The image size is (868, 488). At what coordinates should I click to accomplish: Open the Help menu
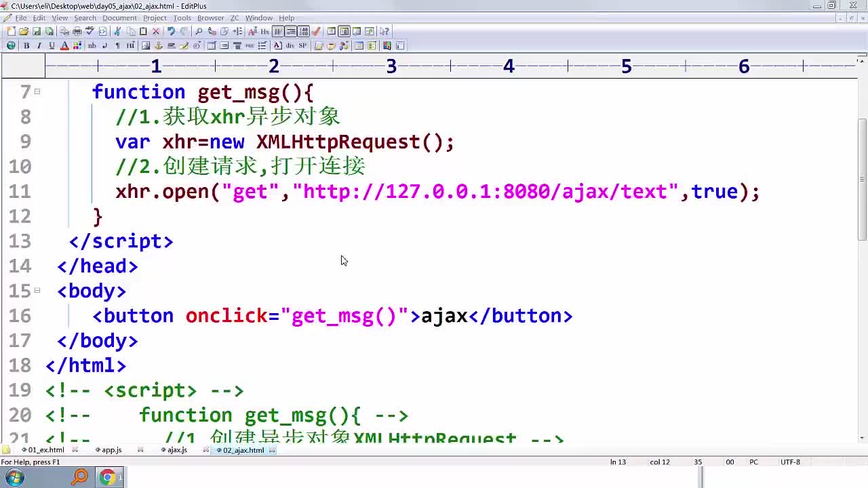click(x=287, y=18)
